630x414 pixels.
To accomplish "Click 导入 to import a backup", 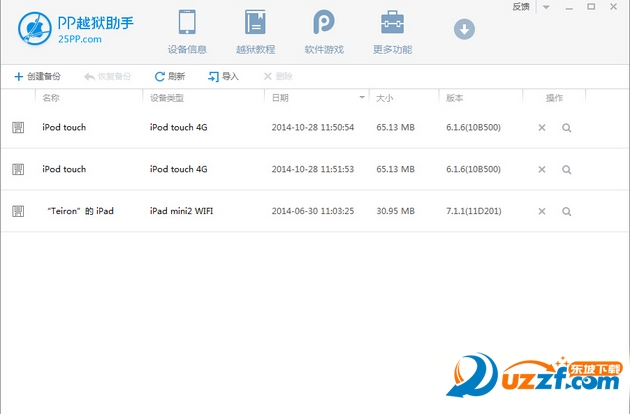I will (x=223, y=76).
